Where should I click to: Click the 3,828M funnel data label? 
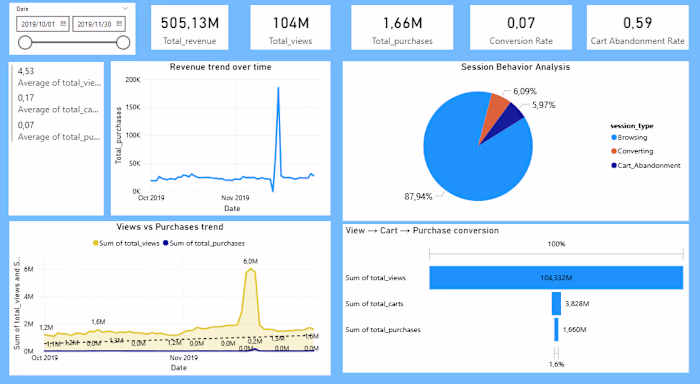coord(577,304)
